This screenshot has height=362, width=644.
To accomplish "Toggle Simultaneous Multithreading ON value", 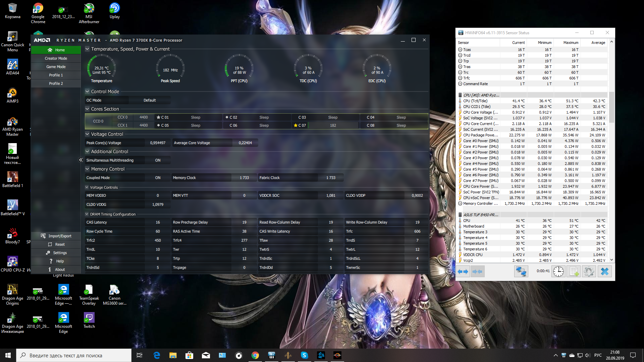I will [x=158, y=160].
